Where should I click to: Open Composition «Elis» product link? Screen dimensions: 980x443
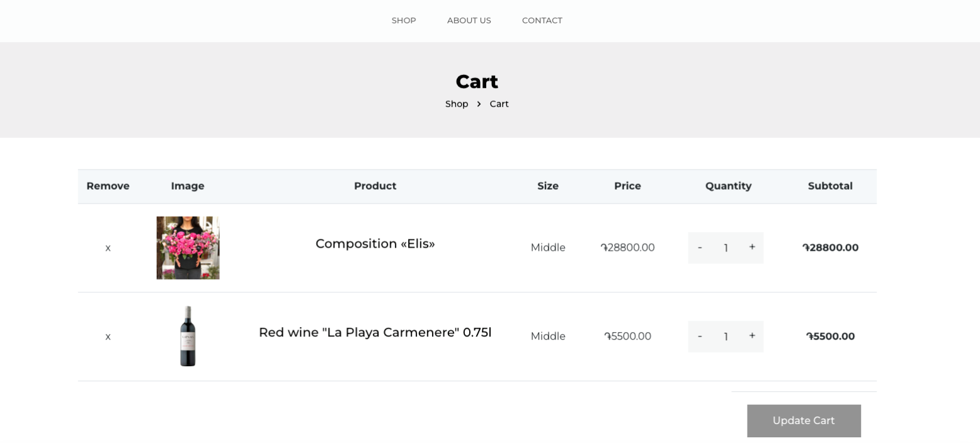tap(375, 244)
